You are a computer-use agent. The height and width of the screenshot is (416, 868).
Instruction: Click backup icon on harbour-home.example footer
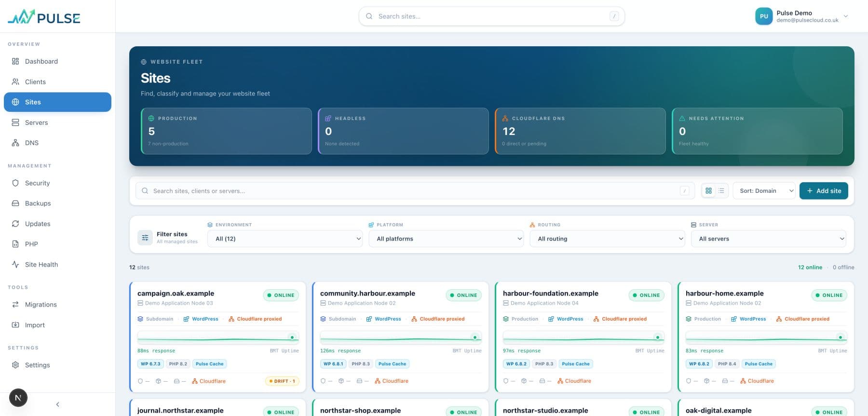725,381
